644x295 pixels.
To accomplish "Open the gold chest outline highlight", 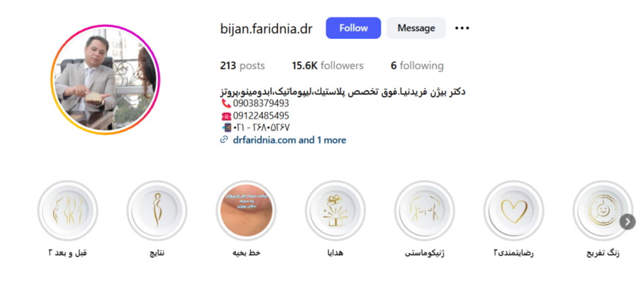I will [x=425, y=211].
